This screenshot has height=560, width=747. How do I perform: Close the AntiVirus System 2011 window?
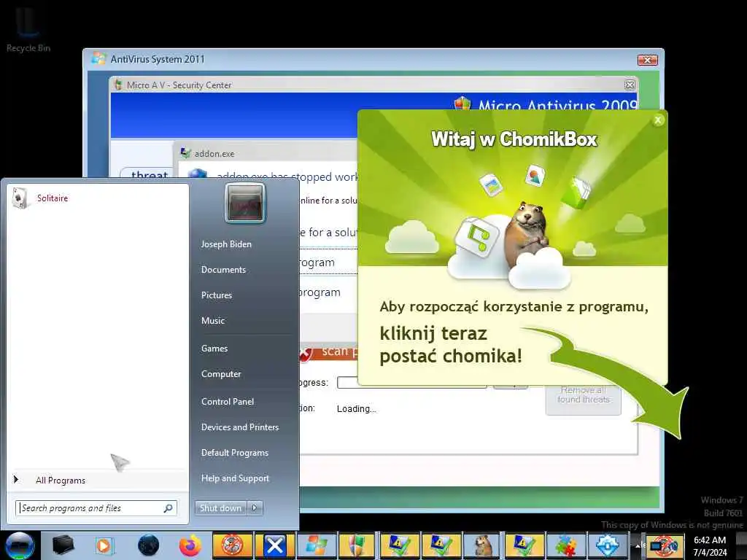point(648,60)
